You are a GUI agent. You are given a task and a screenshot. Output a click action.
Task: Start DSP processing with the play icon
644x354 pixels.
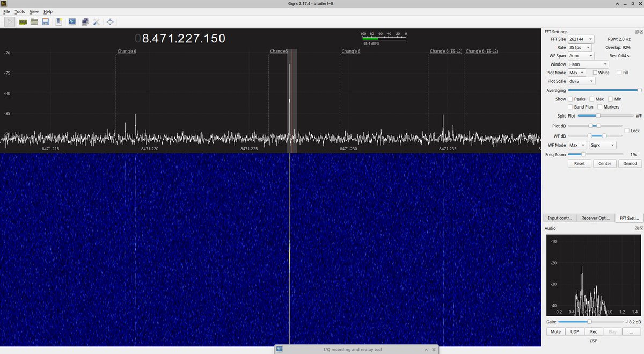point(10,22)
